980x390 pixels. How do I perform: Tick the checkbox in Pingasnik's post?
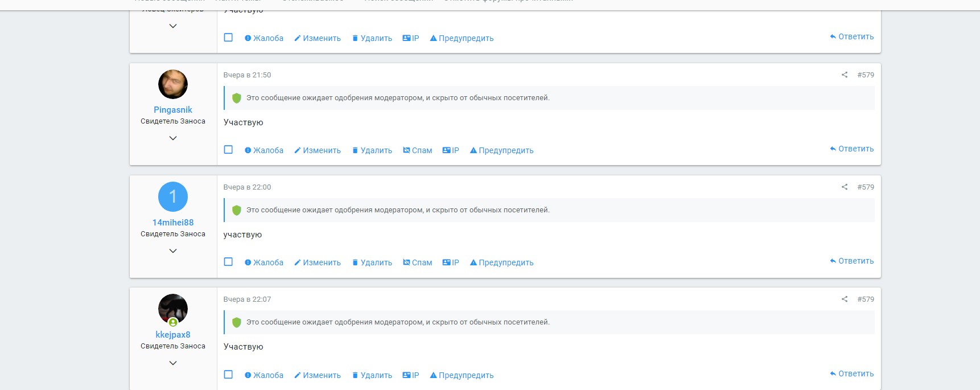tap(228, 150)
